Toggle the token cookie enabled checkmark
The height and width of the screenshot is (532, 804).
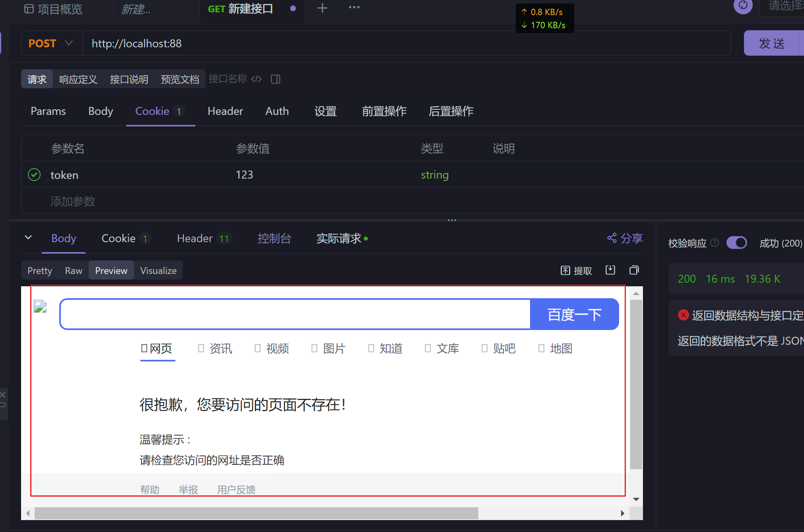(34, 175)
